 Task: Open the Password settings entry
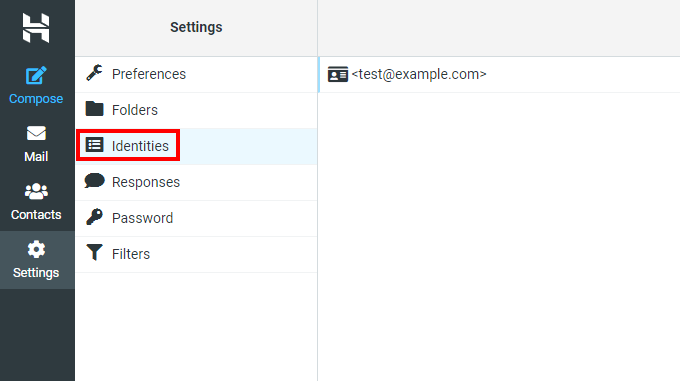(196, 218)
